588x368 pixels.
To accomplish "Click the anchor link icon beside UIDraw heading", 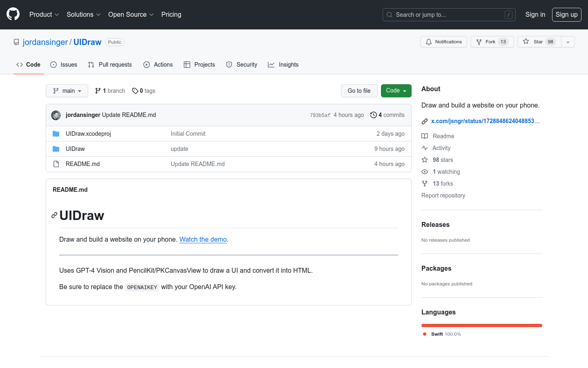I will pyautogui.click(x=54, y=215).
